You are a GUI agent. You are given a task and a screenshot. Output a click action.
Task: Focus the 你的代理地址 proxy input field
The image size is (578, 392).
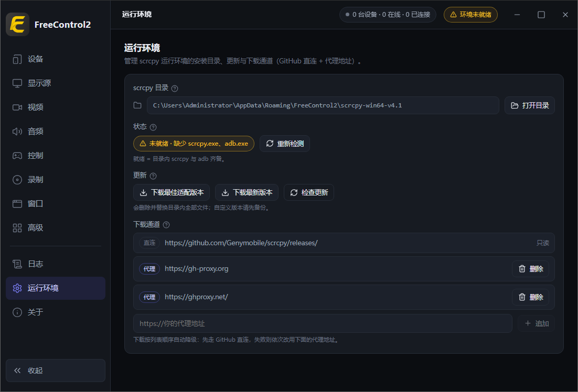pos(323,323)
